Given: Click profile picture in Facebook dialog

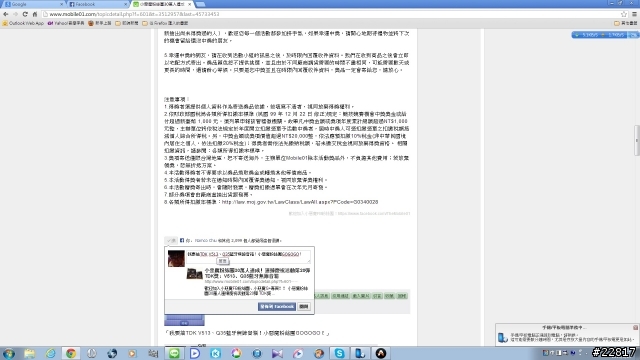Looking at the screenshot, I should tap(176, 259).
